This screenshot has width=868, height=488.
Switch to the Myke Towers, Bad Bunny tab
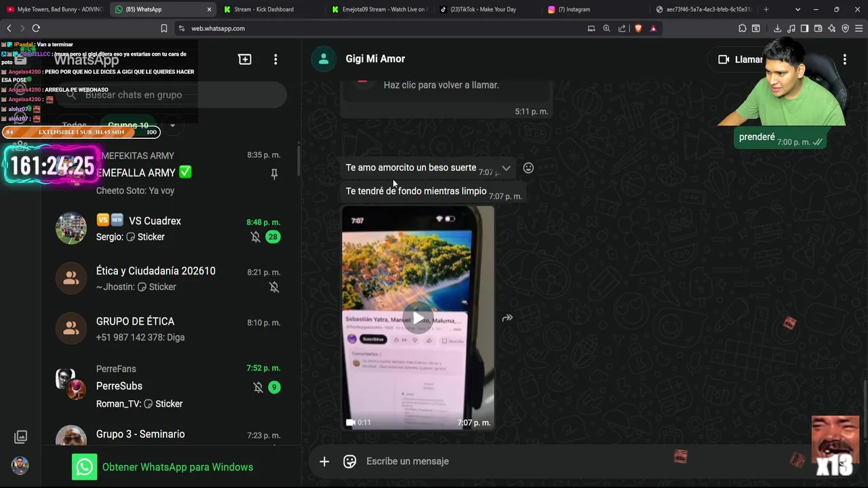pyautogui.click(x=54, y=9)
